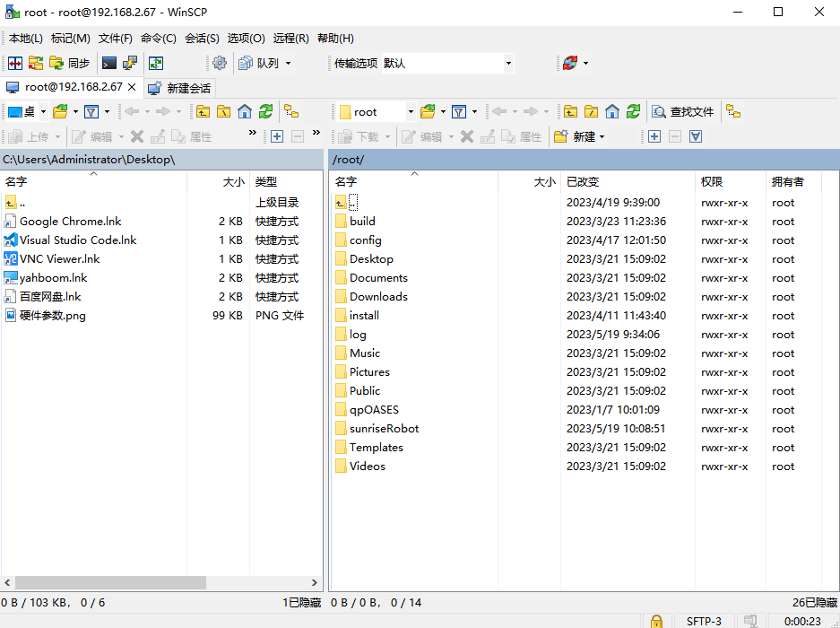Refresh the remote /root/ panel
The height and width of the screenshot is (628, 840).
(634, 111)
